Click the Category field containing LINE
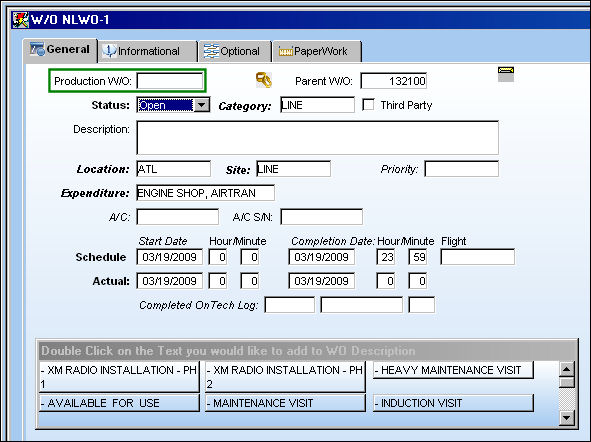Image resolution: width=591 pixels, height=442 pixels. [317, 105]
